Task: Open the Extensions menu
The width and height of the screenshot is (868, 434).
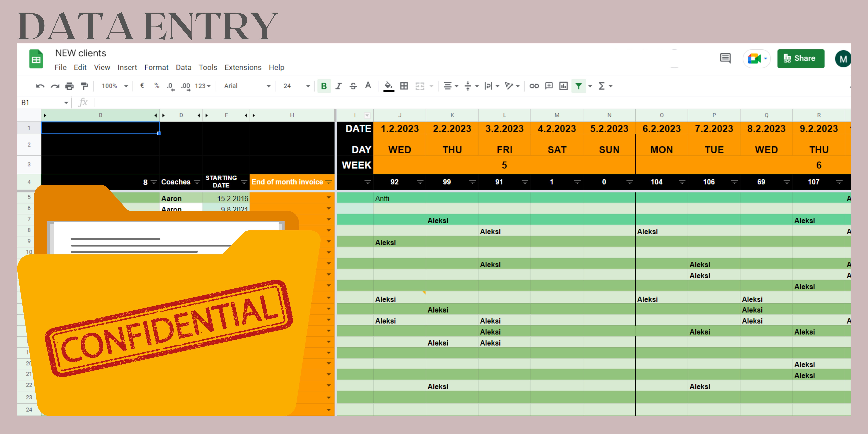Action: click(x=243, y=67)
